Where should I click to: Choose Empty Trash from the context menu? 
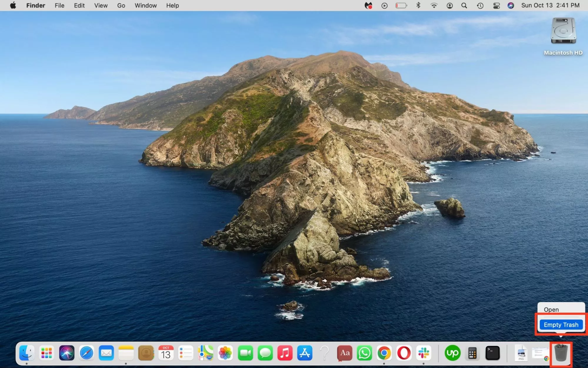click(x=561, y=325)
